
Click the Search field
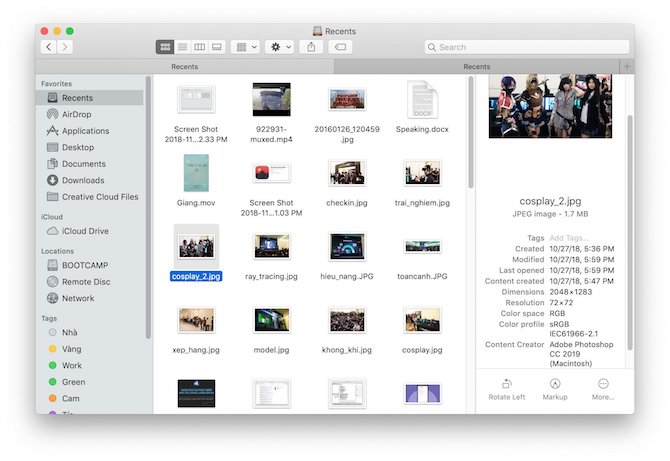[x=525, y=47]
